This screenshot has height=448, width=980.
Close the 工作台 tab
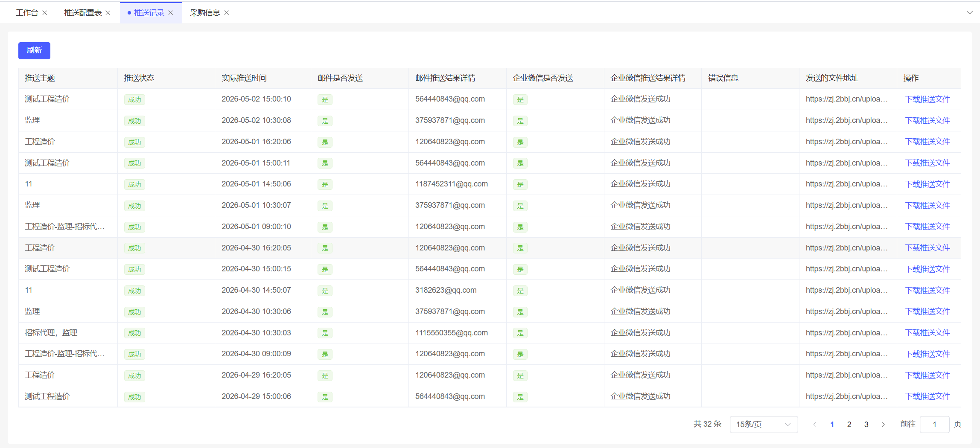[45, 13]
